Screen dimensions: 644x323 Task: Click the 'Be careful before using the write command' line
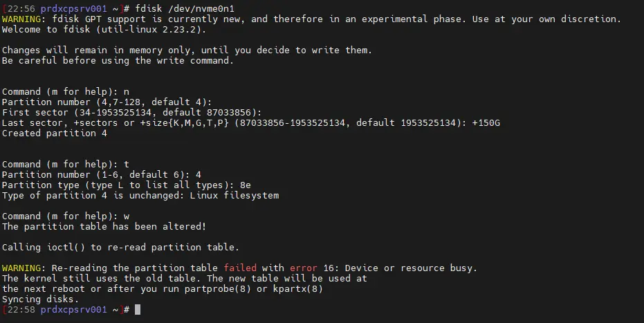118,61
